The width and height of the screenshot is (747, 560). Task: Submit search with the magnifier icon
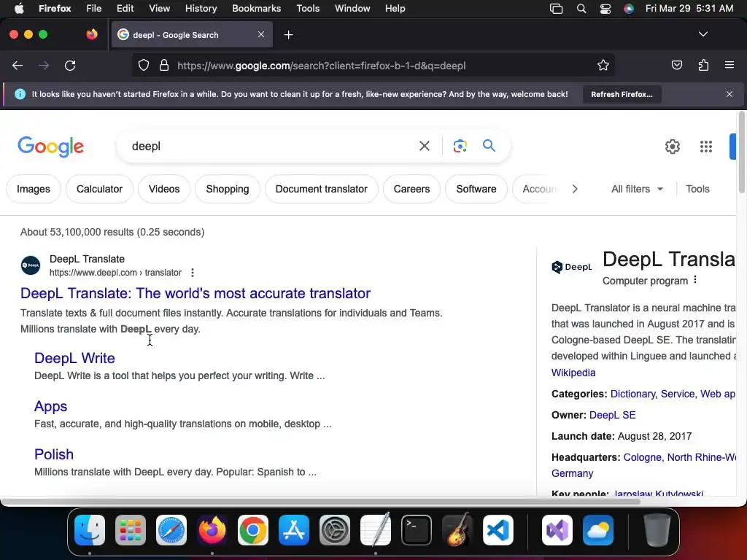tap(489, 145)
